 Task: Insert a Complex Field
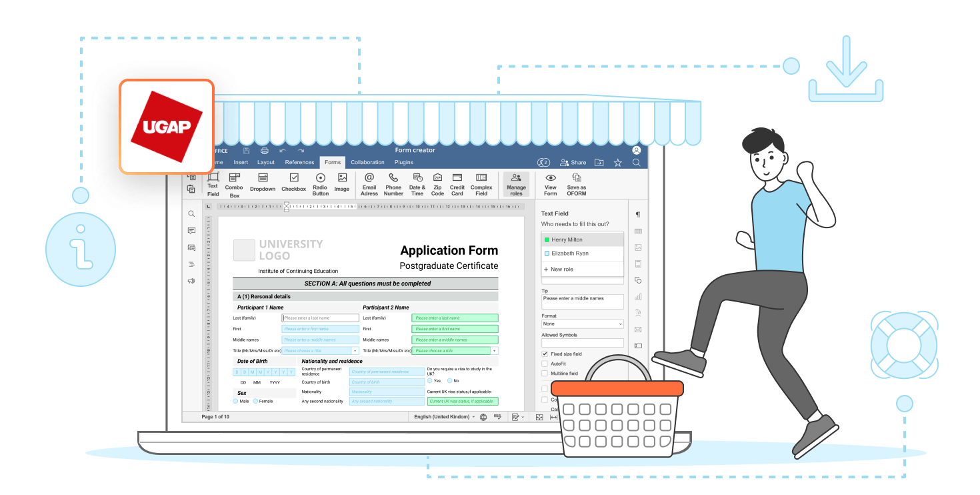pyautogui.click(x=481, y=184)
